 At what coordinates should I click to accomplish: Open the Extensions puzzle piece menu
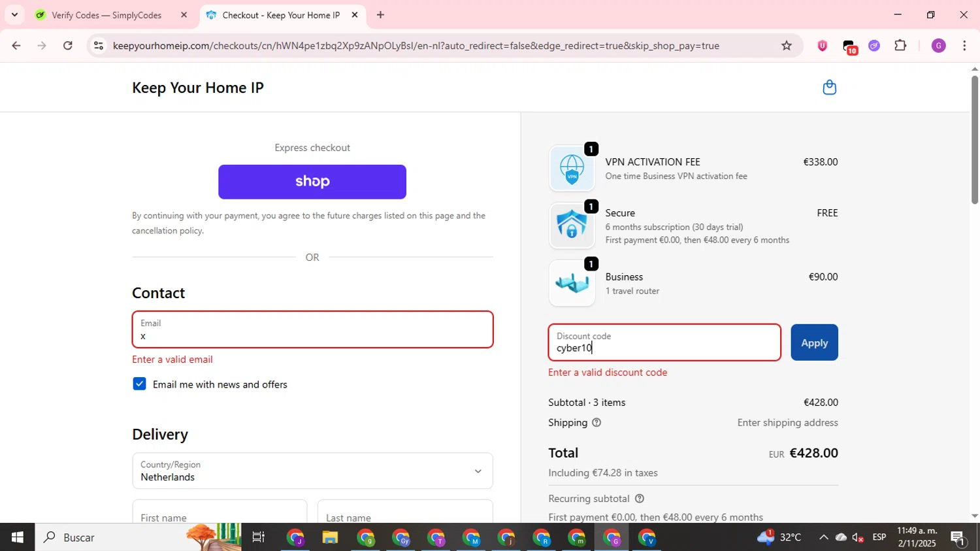click(900, 46)
